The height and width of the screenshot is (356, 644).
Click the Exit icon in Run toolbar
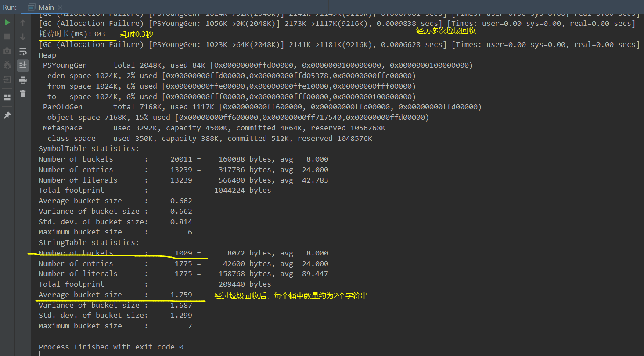click(7, 79)
